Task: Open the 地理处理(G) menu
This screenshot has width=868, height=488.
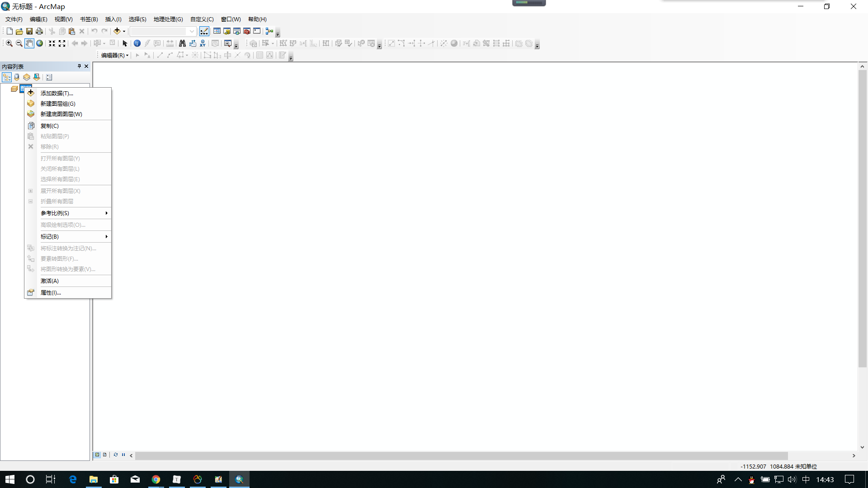Action: click(x=168, y=19)
